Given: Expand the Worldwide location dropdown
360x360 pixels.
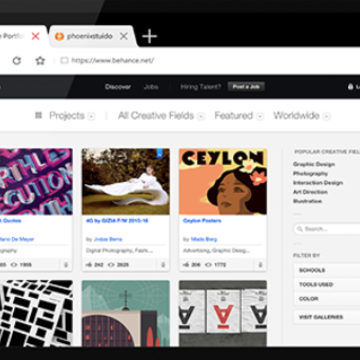Looking at the screenshot, I should [x=327, y=116].
